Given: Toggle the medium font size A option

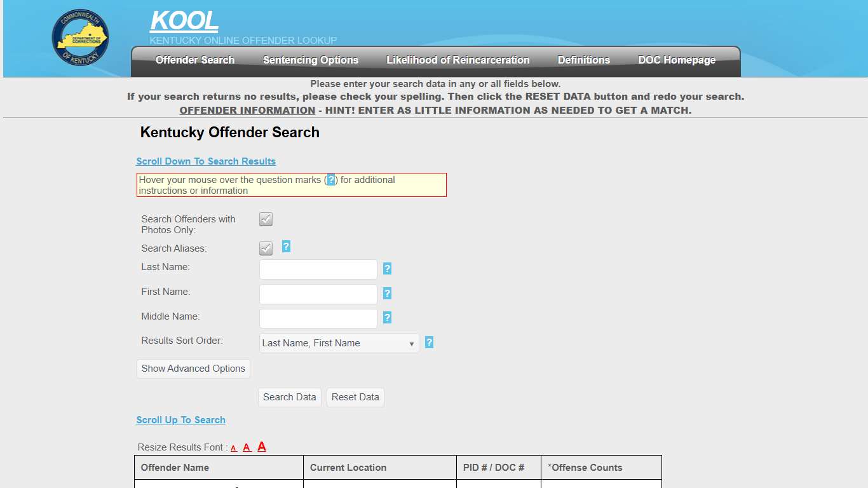Looking at the screenshot, I should (x=247, y=447).
